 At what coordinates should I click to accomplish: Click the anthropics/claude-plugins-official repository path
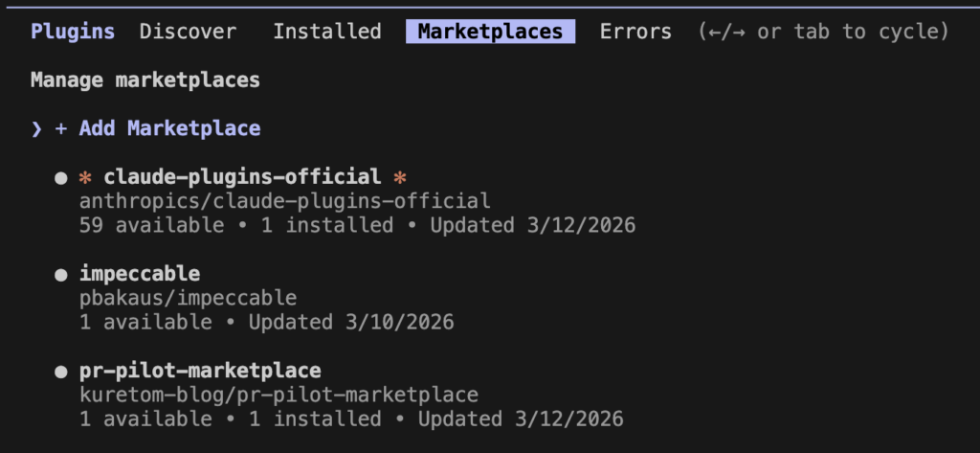click(285, 201)
